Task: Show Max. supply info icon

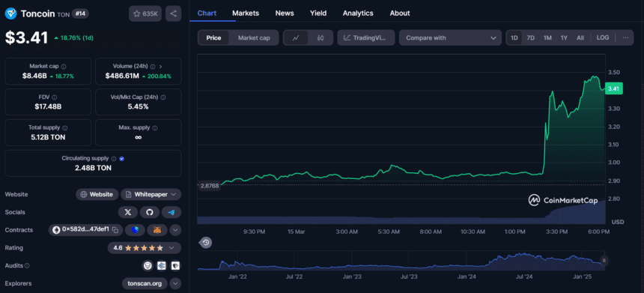Action: point(156,128)
